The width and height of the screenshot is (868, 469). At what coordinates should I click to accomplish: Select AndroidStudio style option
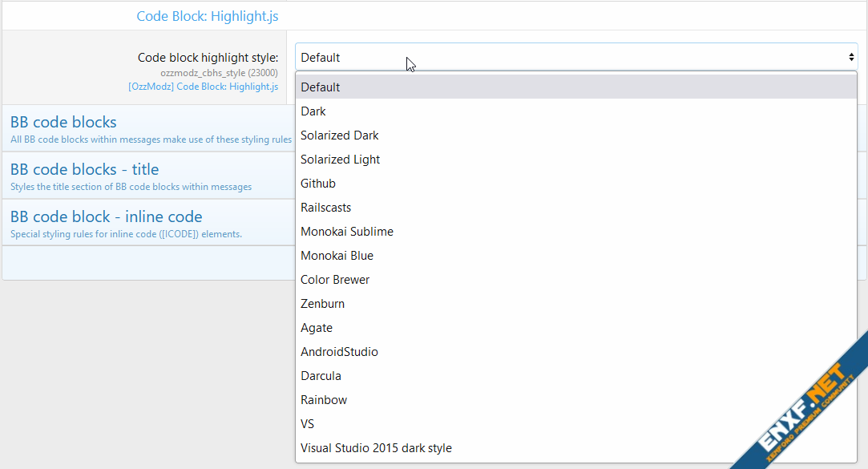[x=339, y=352]
